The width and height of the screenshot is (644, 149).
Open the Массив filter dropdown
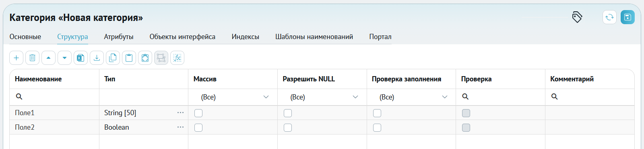tap(233, 97)
